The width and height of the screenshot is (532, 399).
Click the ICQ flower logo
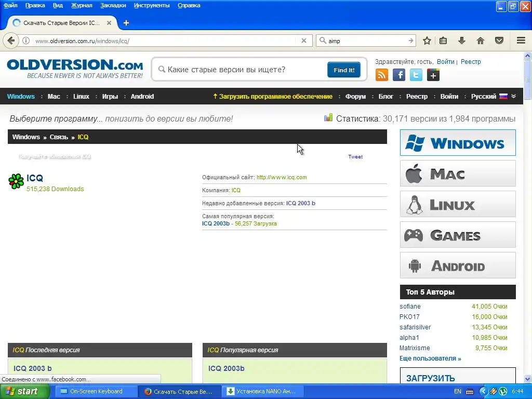click(16, 181)
